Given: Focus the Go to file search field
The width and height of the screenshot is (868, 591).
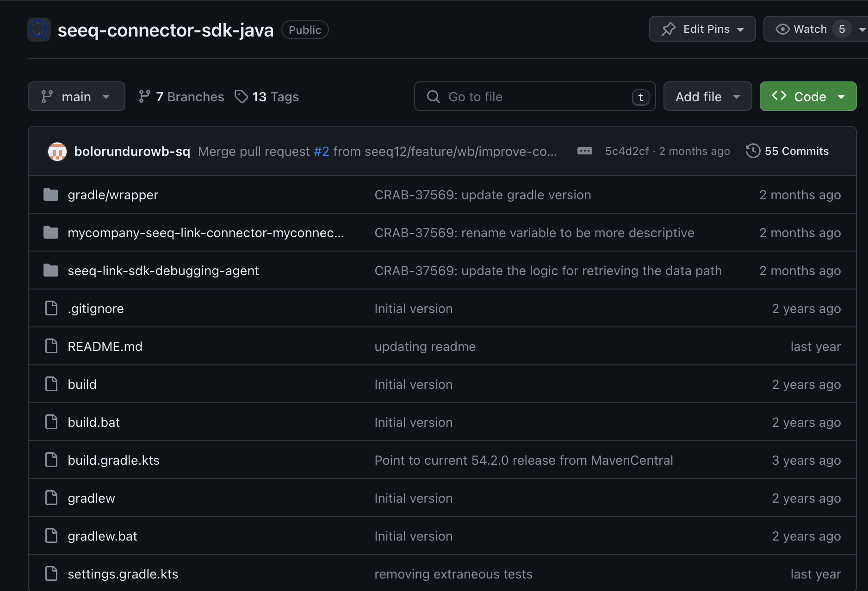Looking at the screenshot, I should (535, 96).
